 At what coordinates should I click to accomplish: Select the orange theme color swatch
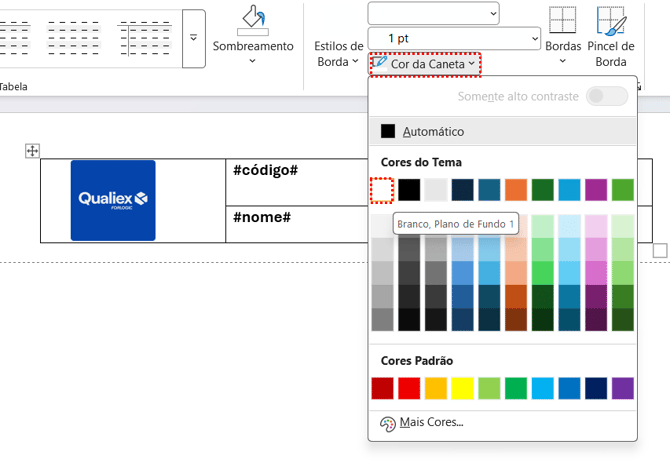coord(516,189)
